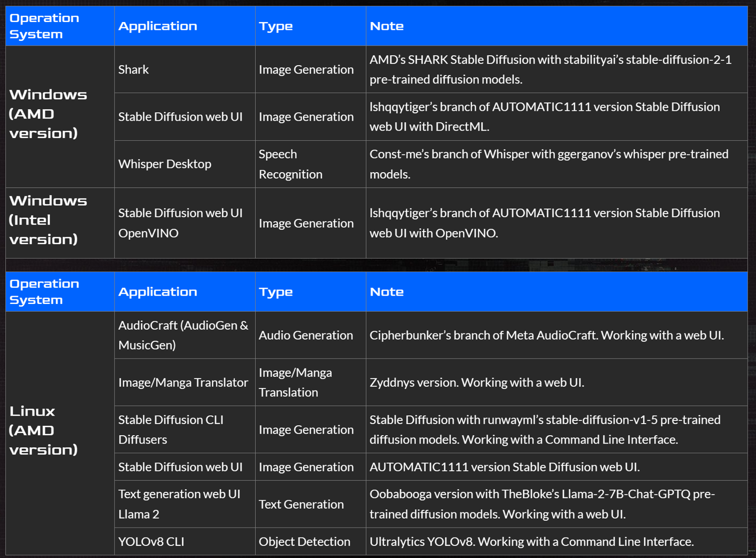Image resolution: width=756 pixels, height=558 pixels.
Task: Click Image Generation in CLI Diffusers row
Action: point(310,429)
